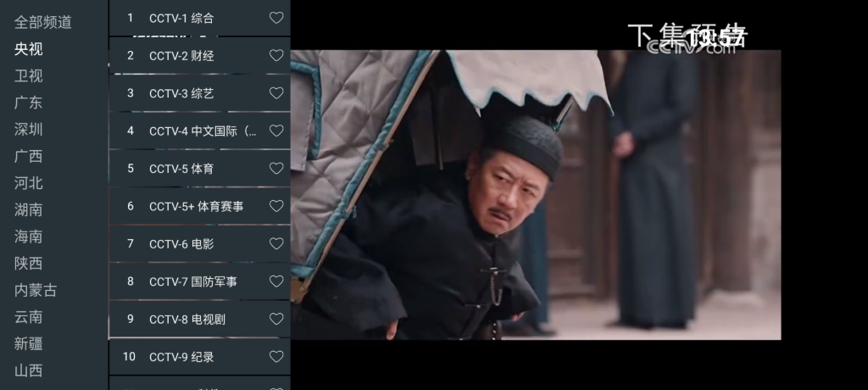Switch to 卫视 channel category
Image resolution: width=868 pixels, height=390 pixels.
pos(29,75)
